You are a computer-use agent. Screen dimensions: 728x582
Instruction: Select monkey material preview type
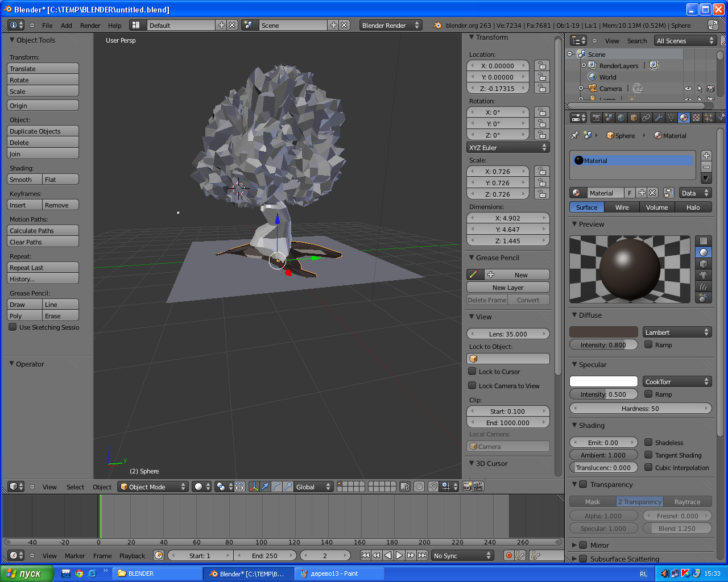tap(704, 275)
